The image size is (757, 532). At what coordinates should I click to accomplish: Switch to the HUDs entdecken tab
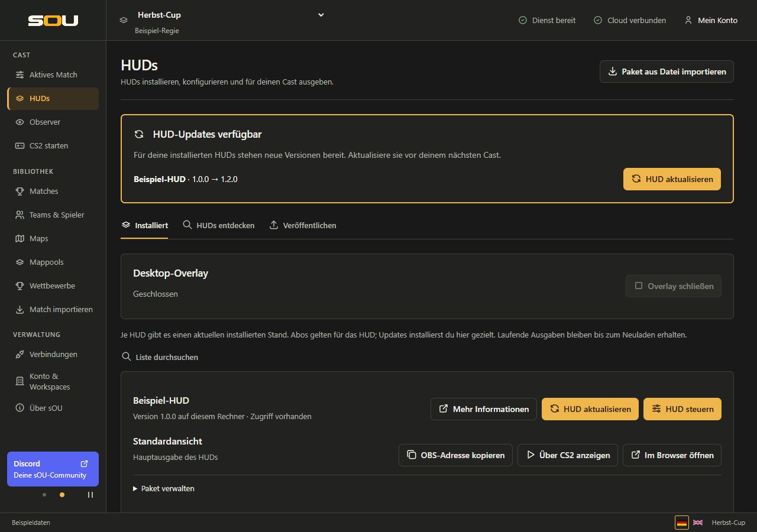coord(218,226)
